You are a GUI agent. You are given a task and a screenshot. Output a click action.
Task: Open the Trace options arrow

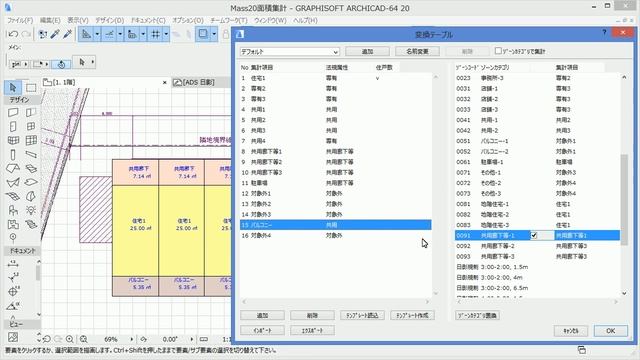pos(214,34)
